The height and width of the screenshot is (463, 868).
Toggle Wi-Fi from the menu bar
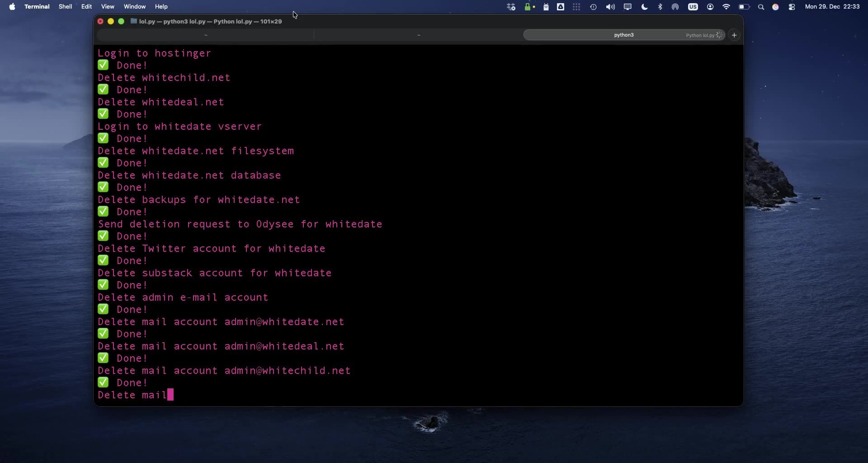(726, 7)
